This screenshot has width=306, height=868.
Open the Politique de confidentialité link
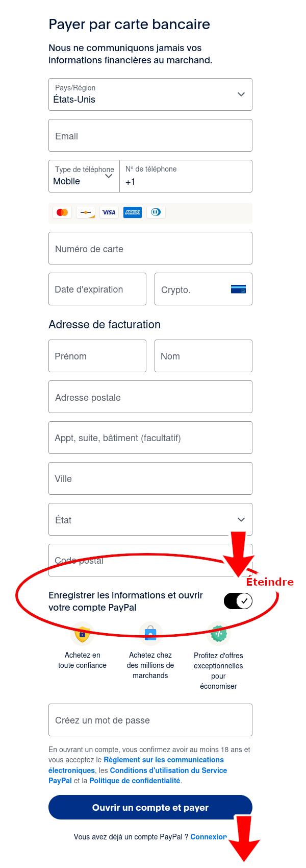[x=135, y=781]
